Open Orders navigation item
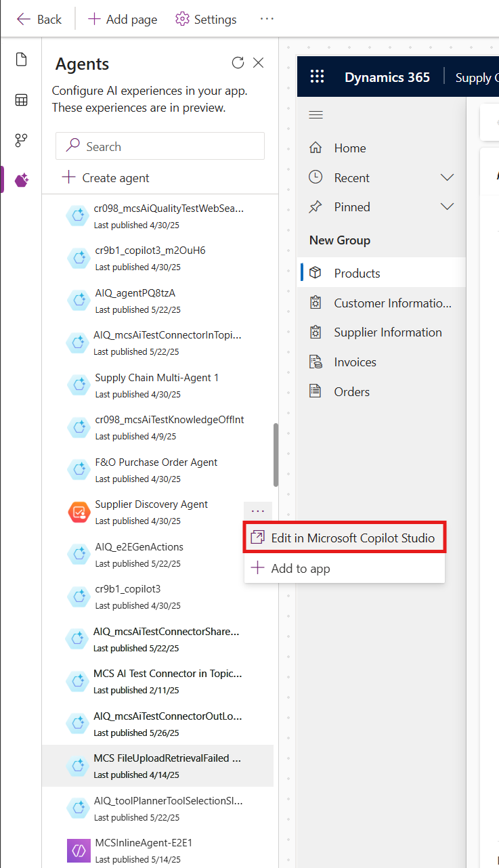Screen dimensions: 499x868 click(x=381, y=391)
